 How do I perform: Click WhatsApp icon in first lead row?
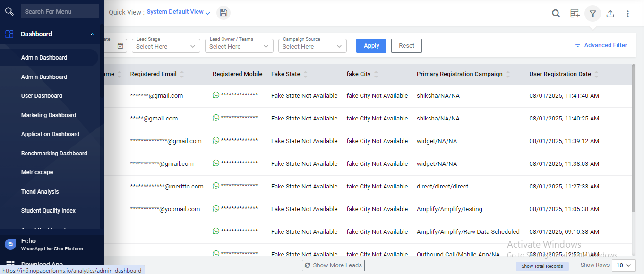click(x=216, y=95)
